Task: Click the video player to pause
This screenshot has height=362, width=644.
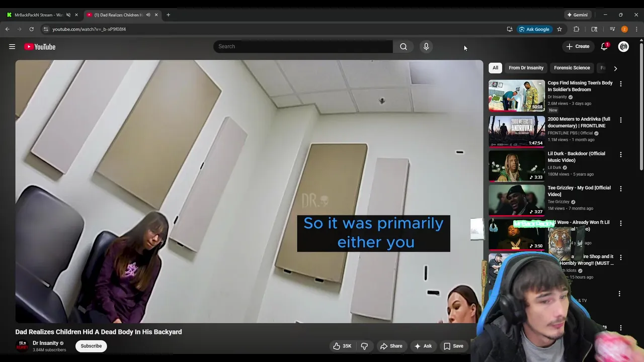Action: 249,191
